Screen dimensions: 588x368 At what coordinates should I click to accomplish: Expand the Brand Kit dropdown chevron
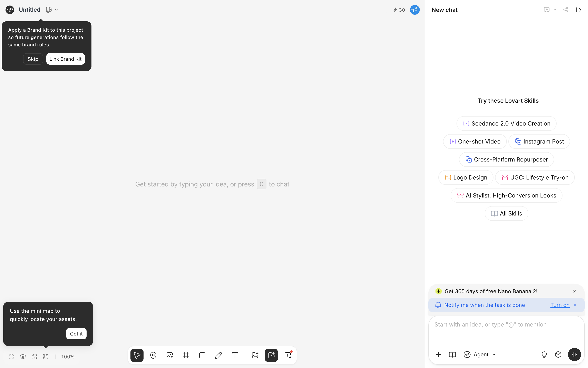coord(56,10)
